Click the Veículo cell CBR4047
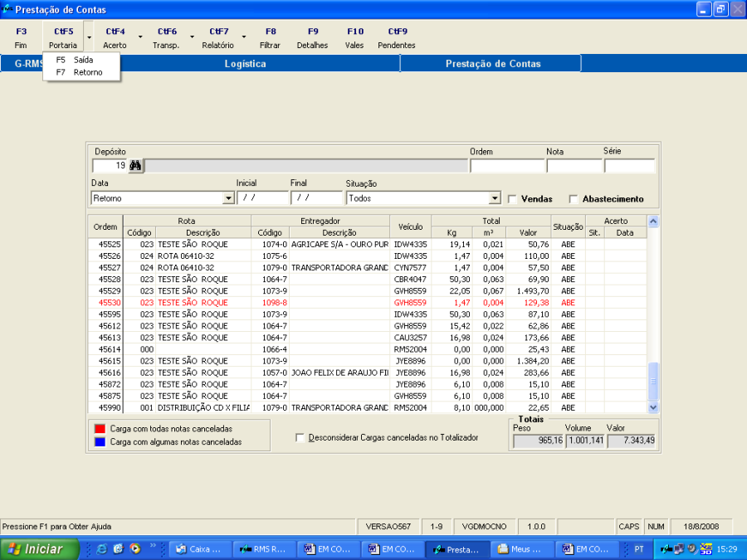 tap(410, 279)
